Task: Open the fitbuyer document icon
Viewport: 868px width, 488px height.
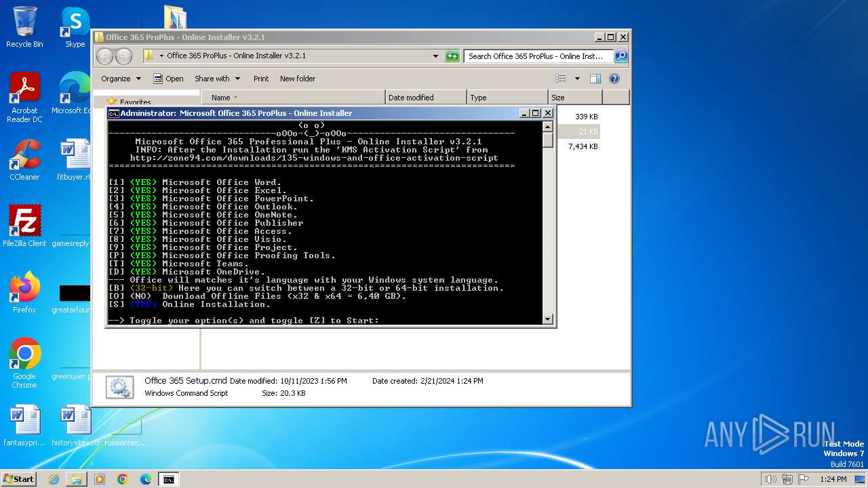Action: click(x=75, y=160)
